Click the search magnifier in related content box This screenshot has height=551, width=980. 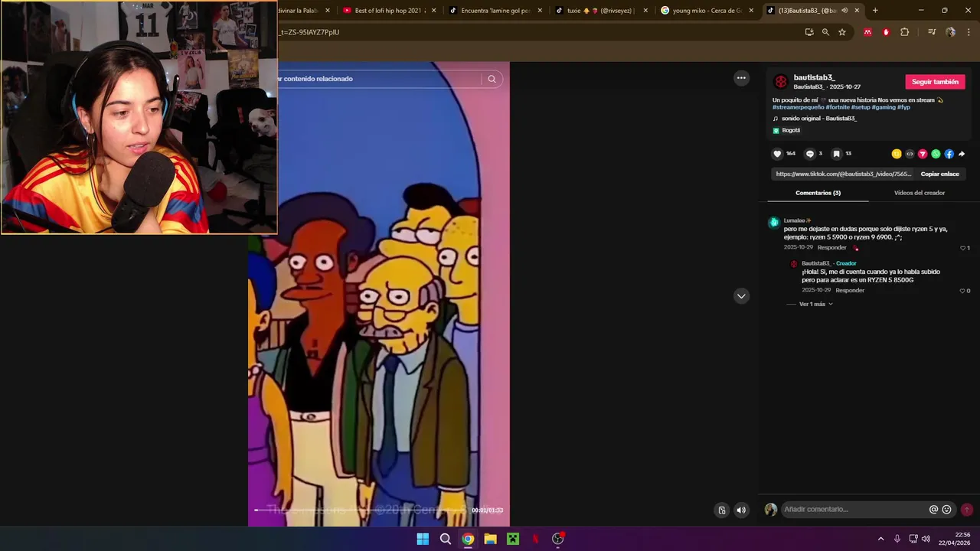pyautogui.click(x=492, y=79)
